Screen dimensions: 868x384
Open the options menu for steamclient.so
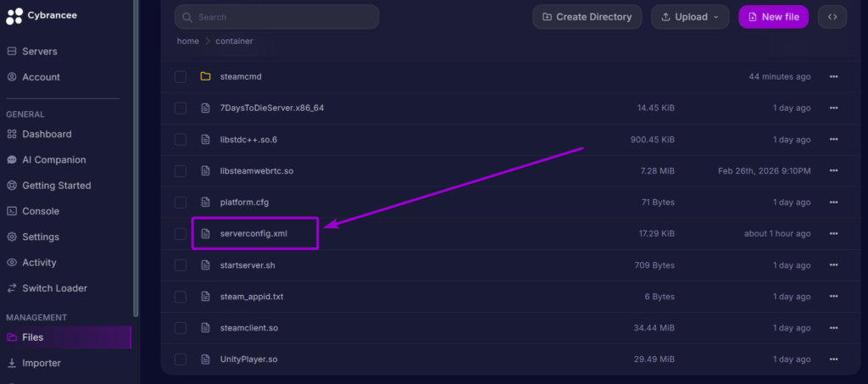coord(834,328)
